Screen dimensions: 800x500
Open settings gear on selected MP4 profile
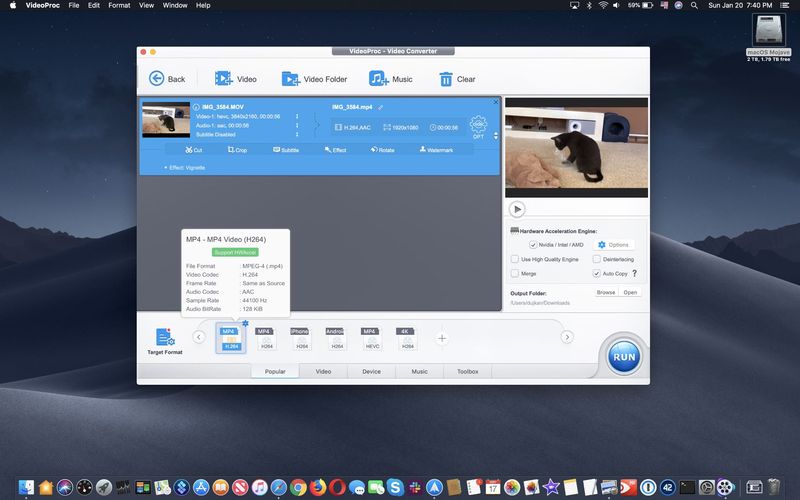(x=245, y=323)
